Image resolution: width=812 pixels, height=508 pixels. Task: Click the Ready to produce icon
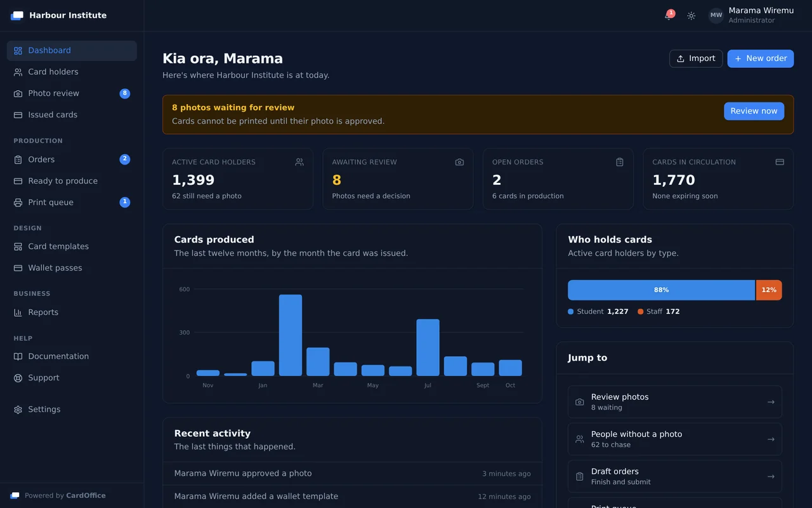pos(18,181)
